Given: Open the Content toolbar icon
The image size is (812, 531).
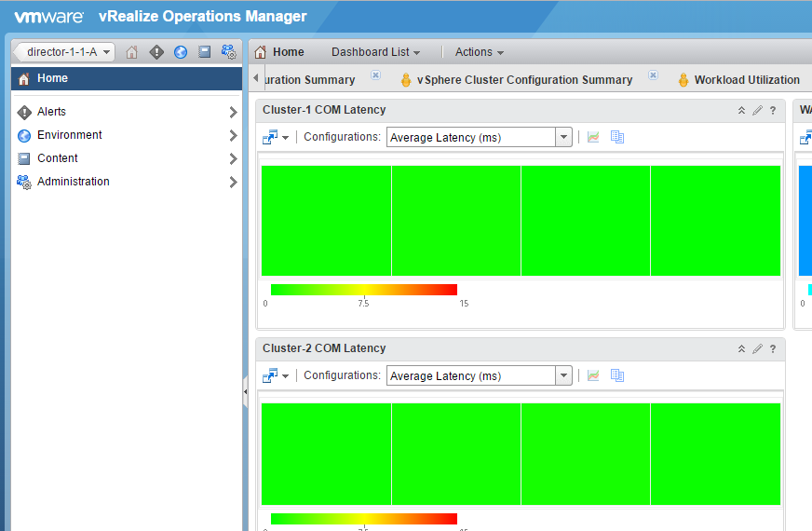Looking at the screenshot, I should [x=205, y=52].
